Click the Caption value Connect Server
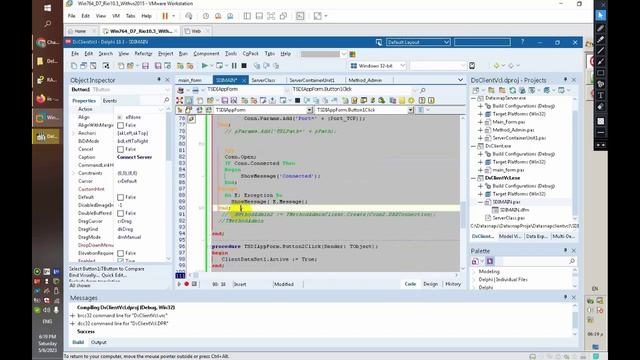Screen dimensions: 640x360 [x=134, y=157]
